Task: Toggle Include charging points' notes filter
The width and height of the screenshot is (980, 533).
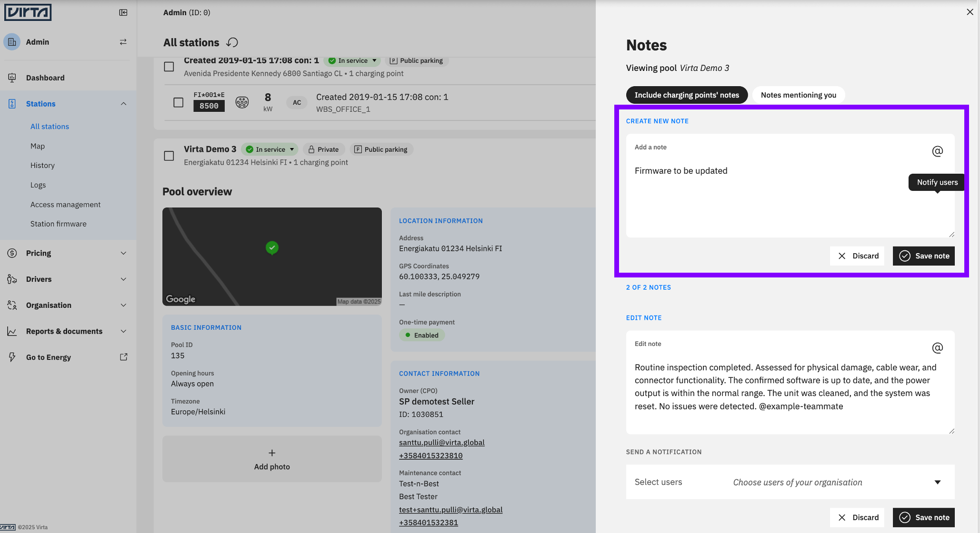Action: [x=687, y=95]
